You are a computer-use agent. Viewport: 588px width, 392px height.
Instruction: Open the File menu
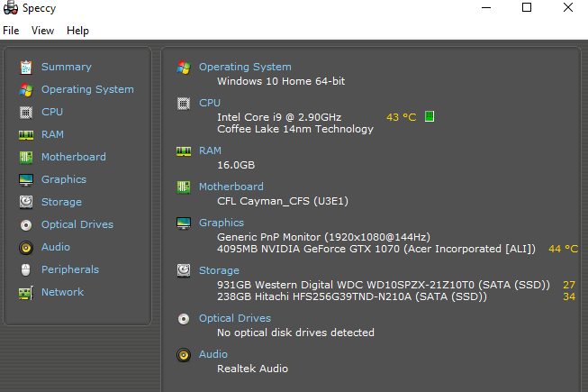click(11, 31)
